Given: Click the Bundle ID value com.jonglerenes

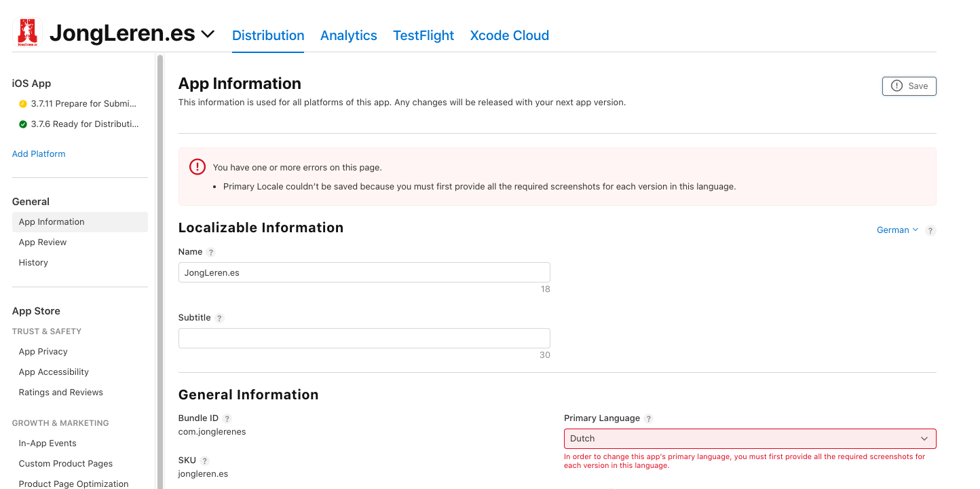Looking at the screenshot, I should tap(212, 432).
